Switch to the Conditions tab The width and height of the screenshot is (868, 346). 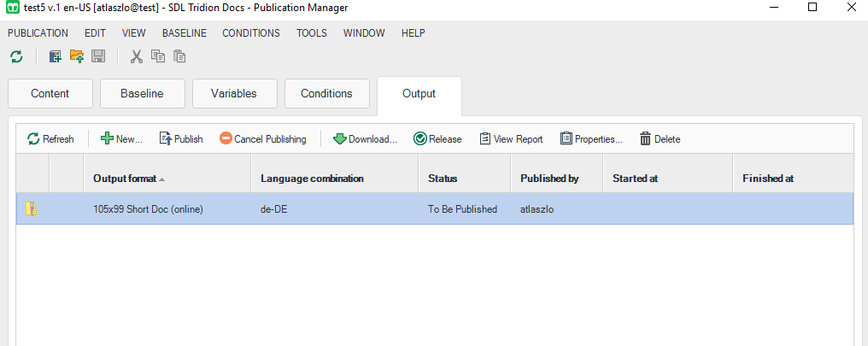326,94
